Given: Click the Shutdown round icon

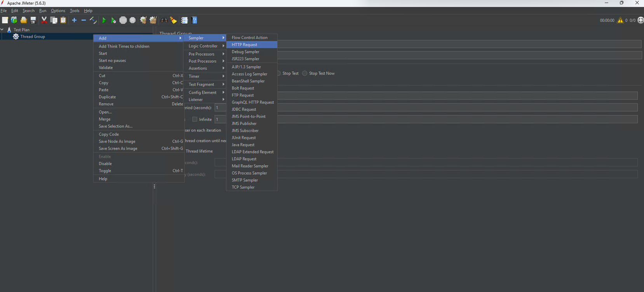Looking at the screenshot, I should coord(132,20).
